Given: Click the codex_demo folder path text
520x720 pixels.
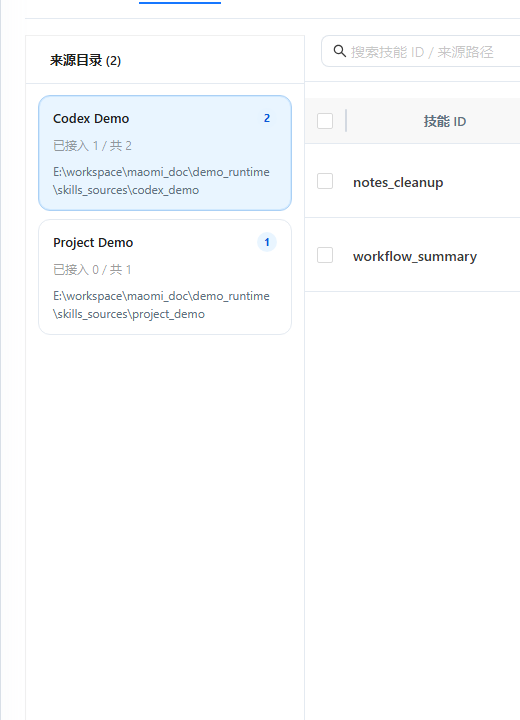Looking at the screenshot, I should (x=161, y=181).
